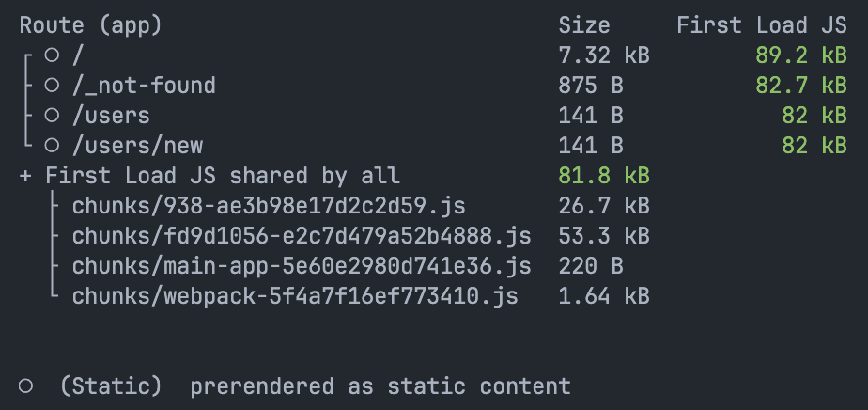This screenshot has width=868, height=410.
Task: Click chunks/main-app-5e60e2980d741e36.js file name
Action: (302, 266)
